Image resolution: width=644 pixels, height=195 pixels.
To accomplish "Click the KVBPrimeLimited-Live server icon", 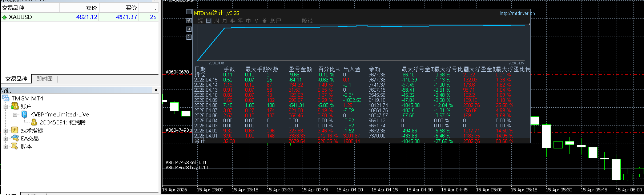I will [24, 114].
